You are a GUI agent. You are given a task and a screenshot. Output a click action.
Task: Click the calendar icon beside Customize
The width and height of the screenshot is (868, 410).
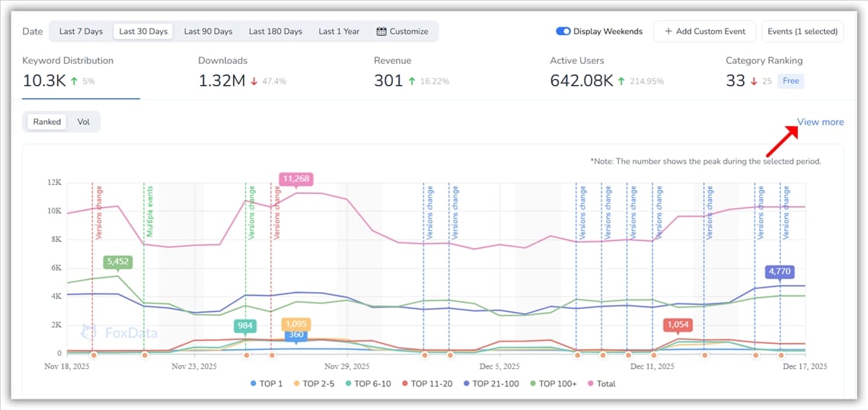click(x=381, y=31)
